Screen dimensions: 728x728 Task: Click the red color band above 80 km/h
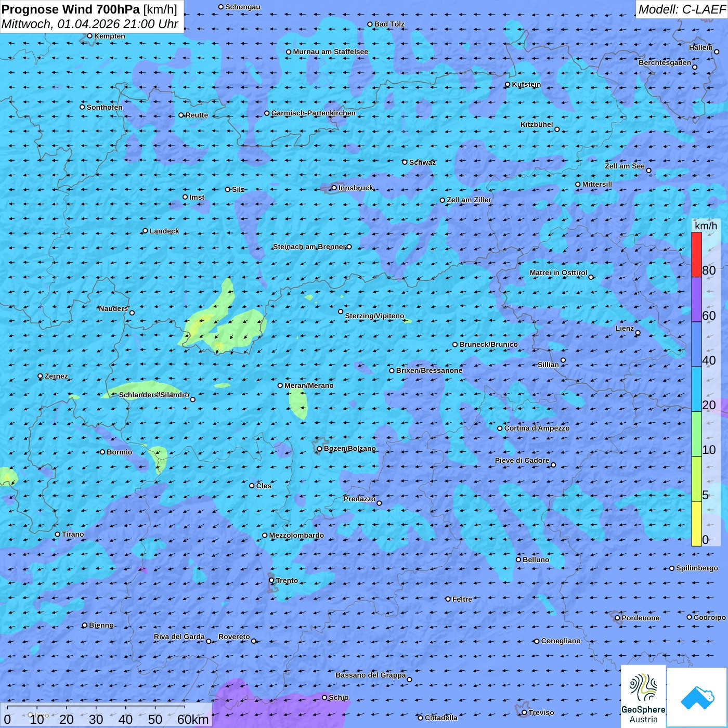click(x=696, y=254)
